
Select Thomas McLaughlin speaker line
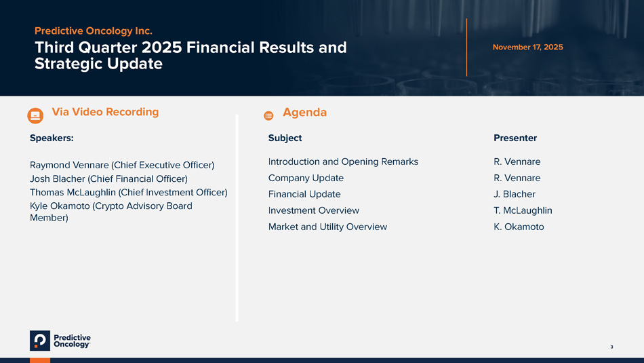click(x=128, y=192)
